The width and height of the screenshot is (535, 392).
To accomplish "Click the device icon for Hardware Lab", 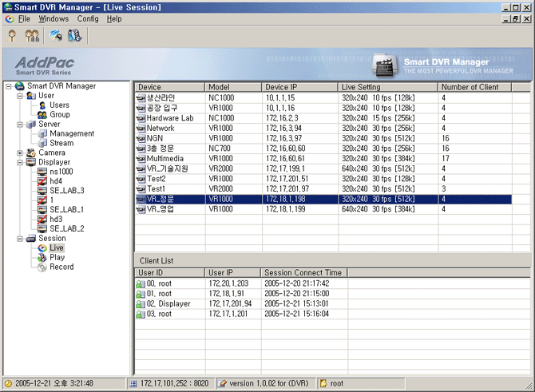I will click(x=141, y=118).
